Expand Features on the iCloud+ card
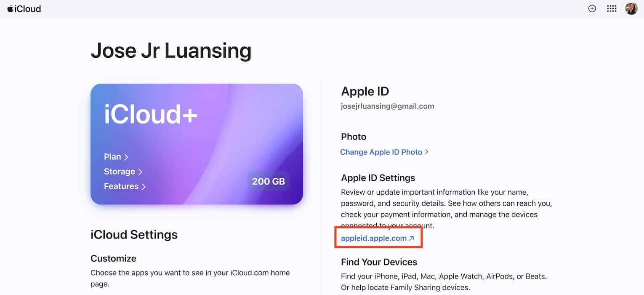The width and height of the screenshot is (644, 295). point(125,186)
